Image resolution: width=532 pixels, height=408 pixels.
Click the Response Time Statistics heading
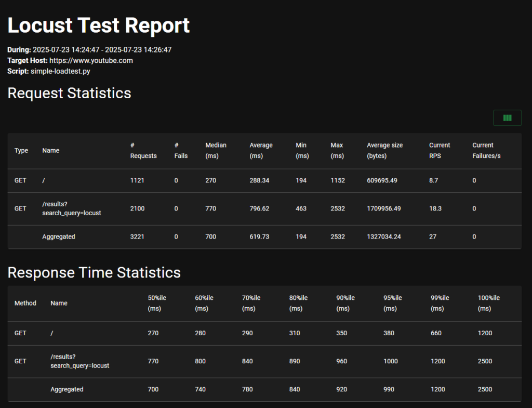(x=94, y=272)
